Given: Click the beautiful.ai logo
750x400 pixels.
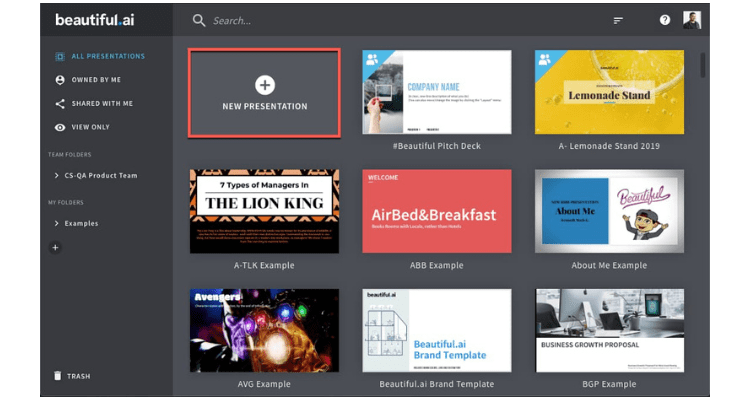Looking at the screenshot, I should 95,20.
